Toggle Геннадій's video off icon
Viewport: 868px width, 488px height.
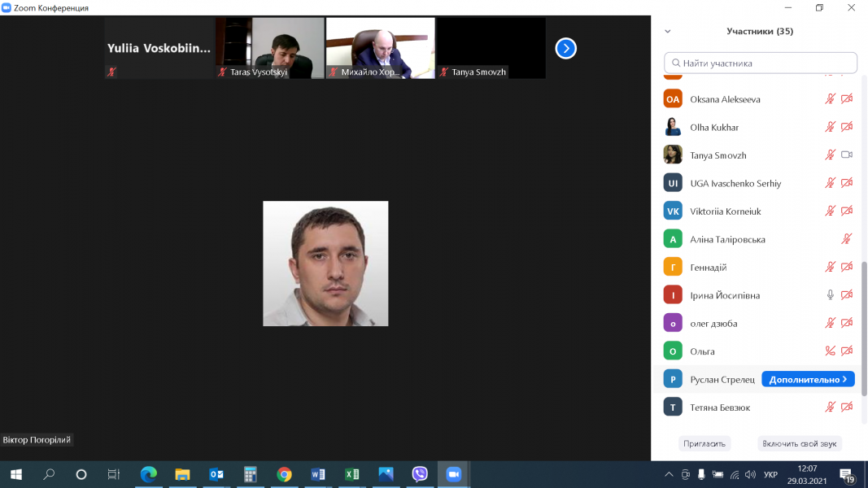pyautogui.click(x=846, y=267)
